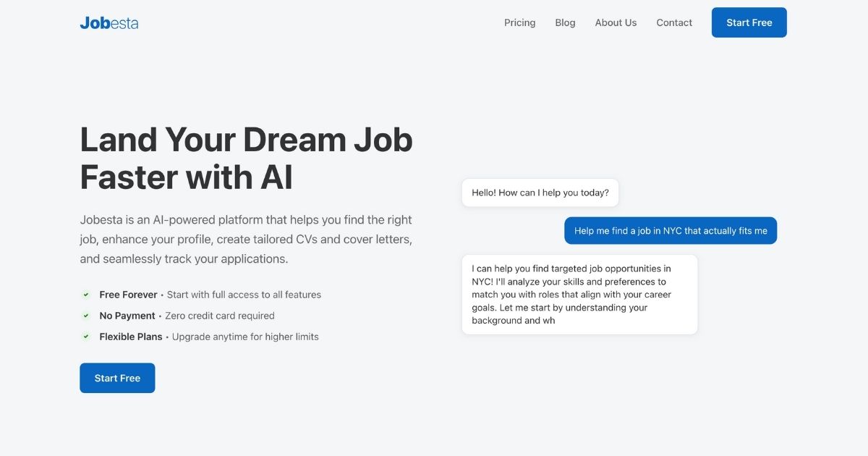Click the AI reply about targeted job opportunities

click(579, 295)
